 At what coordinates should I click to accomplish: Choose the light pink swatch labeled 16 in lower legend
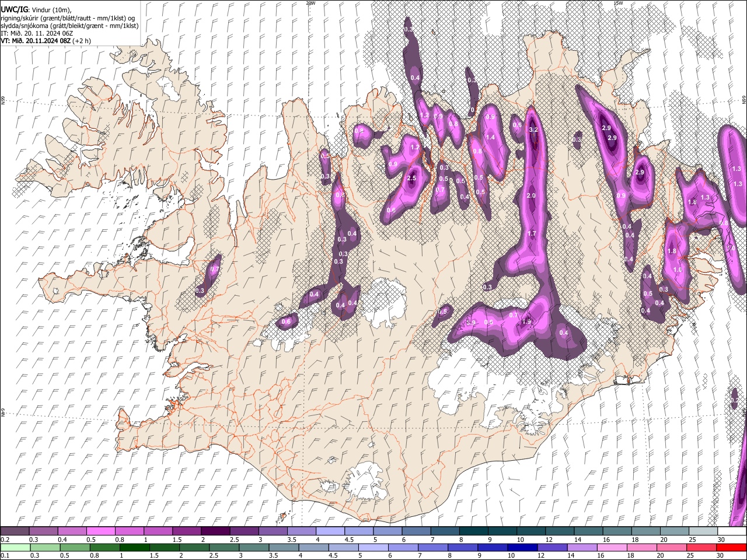point(612,548)
